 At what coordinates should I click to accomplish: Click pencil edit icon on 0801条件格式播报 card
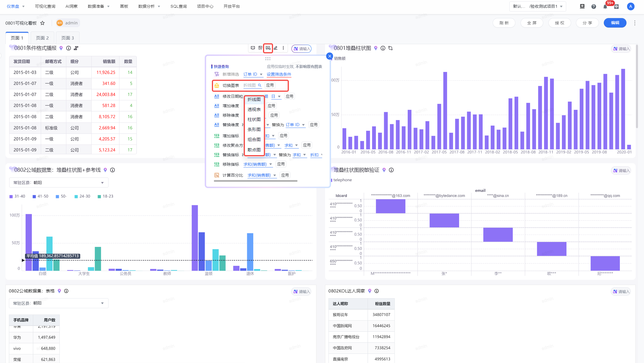(x=276, y=48)
